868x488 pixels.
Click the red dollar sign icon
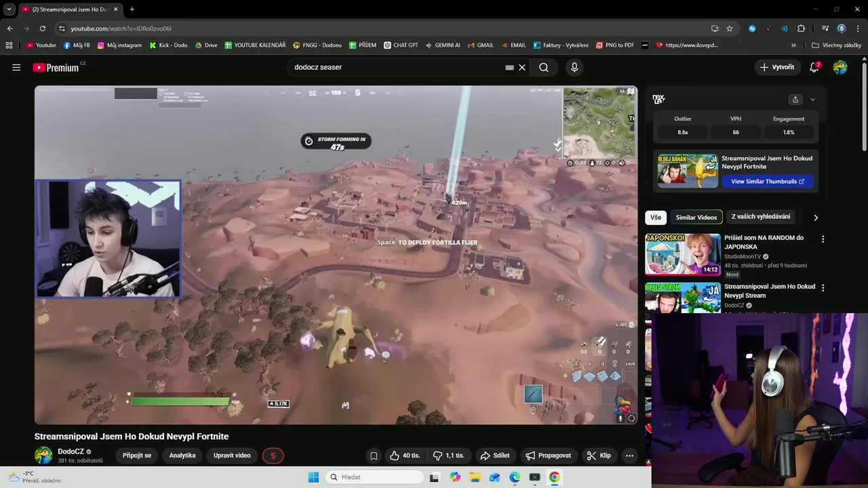(x=273, y=455)
